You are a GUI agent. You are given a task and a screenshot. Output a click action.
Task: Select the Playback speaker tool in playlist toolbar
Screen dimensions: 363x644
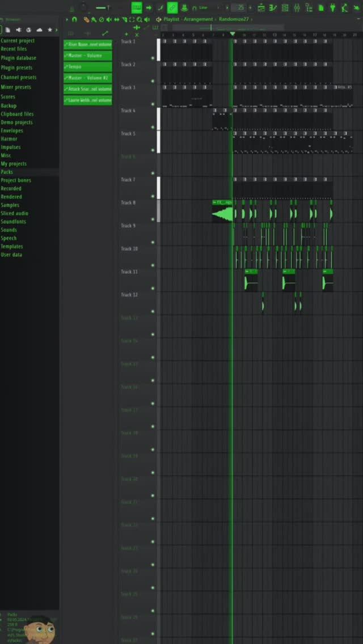click(147, 19)
